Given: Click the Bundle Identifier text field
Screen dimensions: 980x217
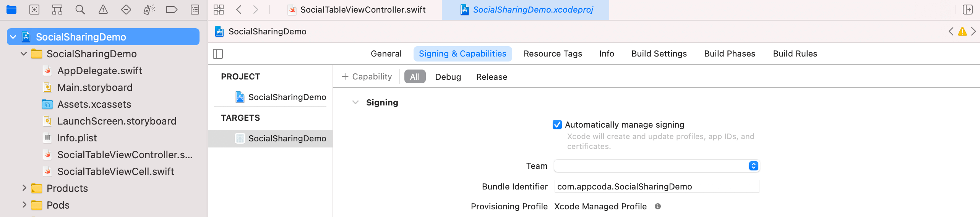Looking at the screenshot, I should pyautogui.click(x=656, y=186).
